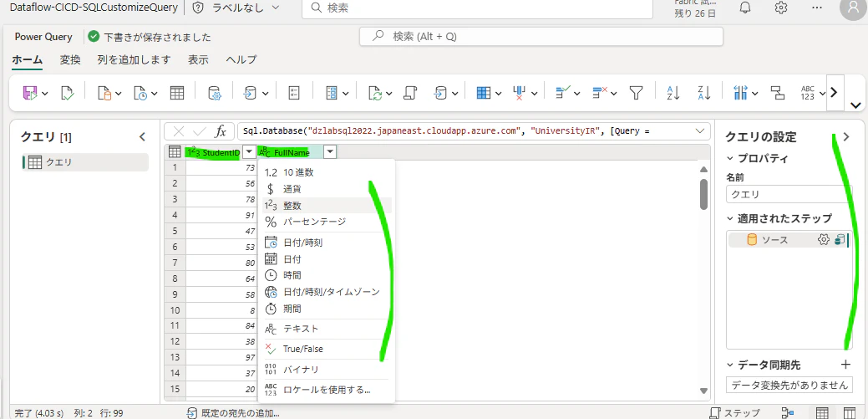Expand the Refresh dropdown arrow

pos(389,93)
